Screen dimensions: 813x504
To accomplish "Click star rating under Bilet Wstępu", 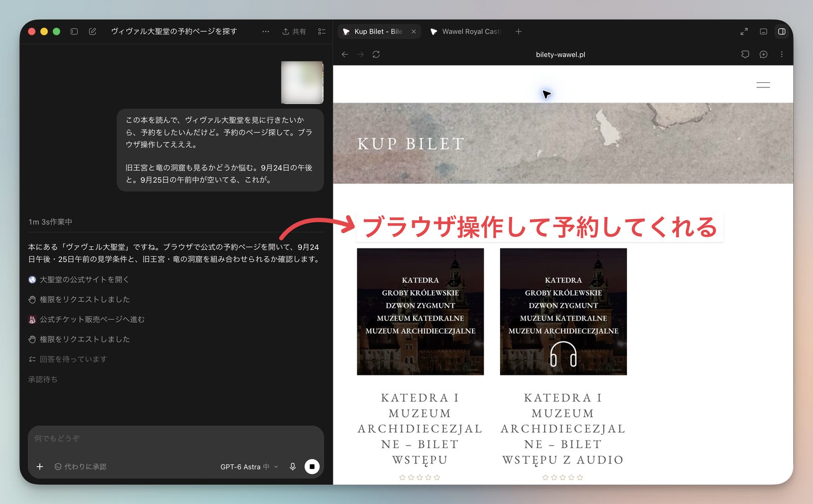I will (x=420, y=477).
